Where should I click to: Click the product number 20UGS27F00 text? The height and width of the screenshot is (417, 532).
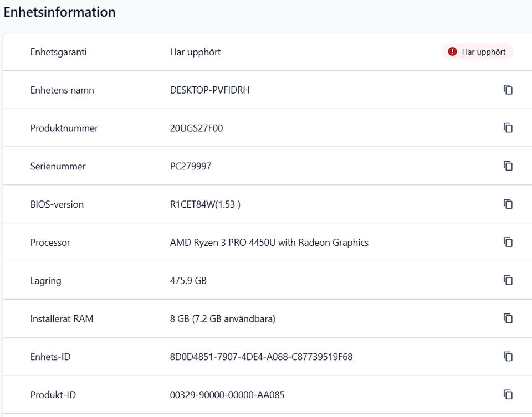(196, 128)
